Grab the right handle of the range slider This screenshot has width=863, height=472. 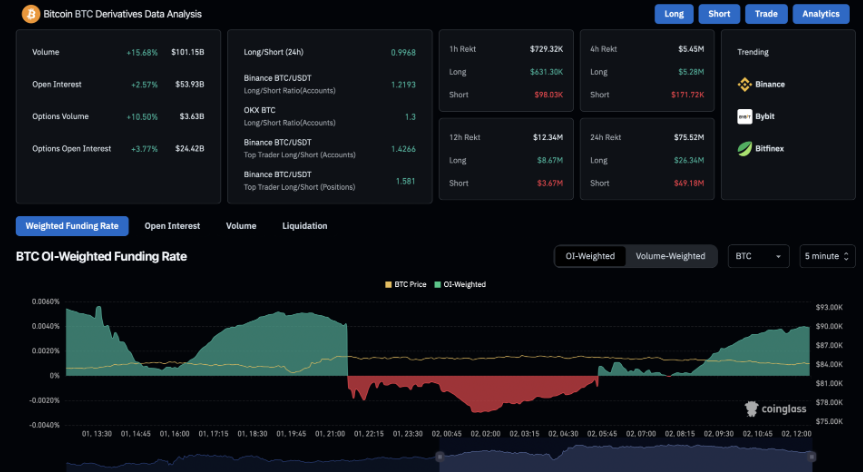[811, 456]
